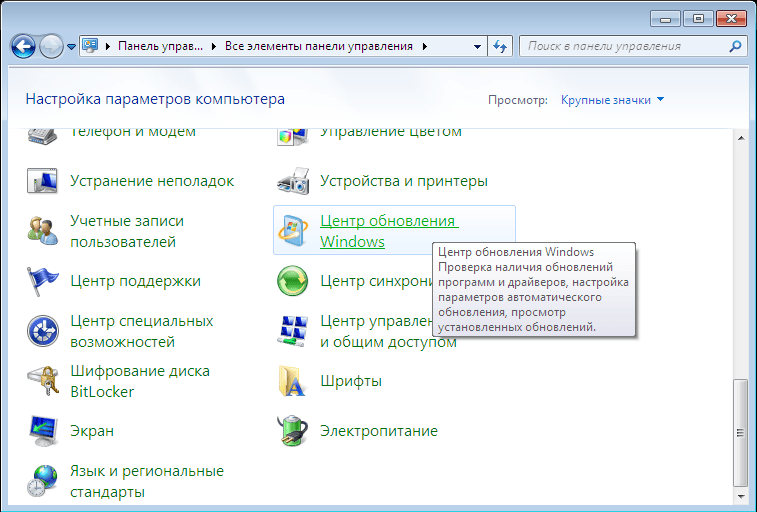Click the Control Panel icon in address bar
This screenshot has height=512, width=757.
click(x=90, y=46)
